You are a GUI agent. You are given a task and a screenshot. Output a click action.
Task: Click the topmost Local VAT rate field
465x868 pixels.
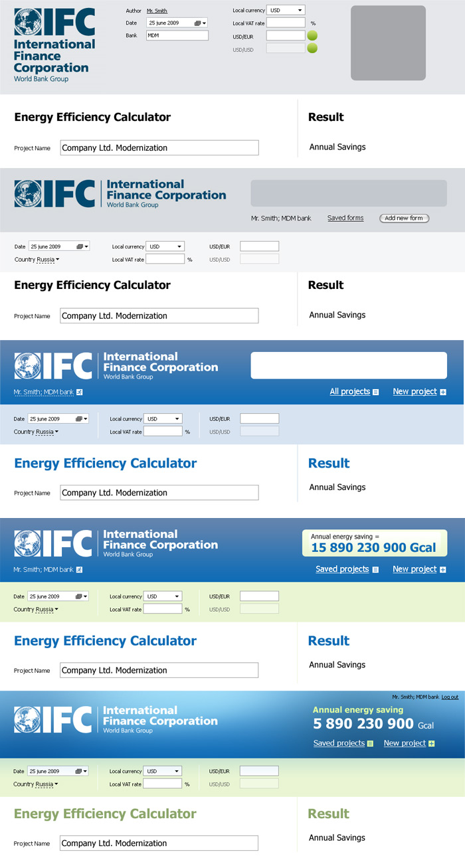(x=286, y=23)
